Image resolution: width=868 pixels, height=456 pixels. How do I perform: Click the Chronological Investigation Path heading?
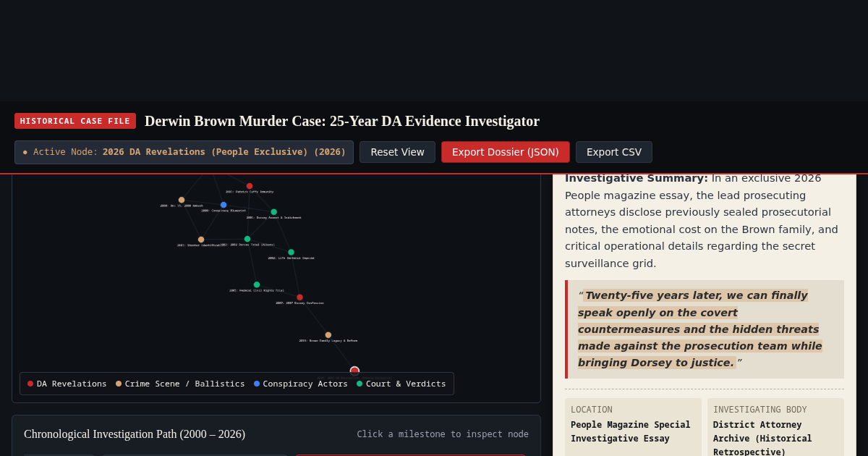135,434
